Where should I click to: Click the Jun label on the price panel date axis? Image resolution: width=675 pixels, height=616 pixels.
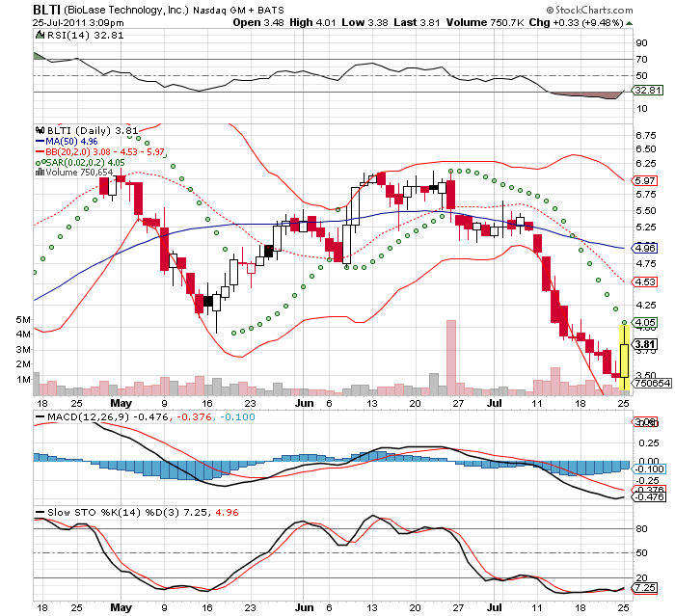pos(304,403)
